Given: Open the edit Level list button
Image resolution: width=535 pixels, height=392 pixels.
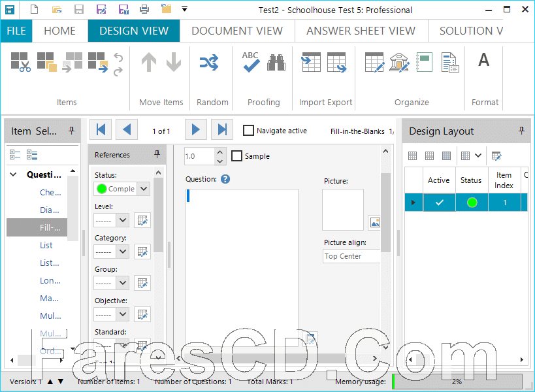Looking at the screenshot, I should (x=142, y=220).
